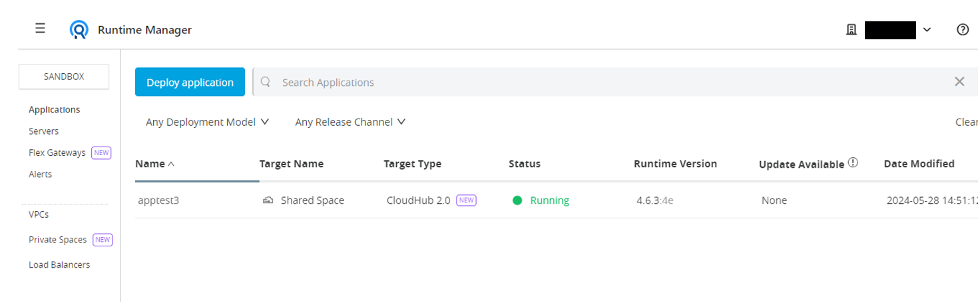Click the search magnifier icon
Screen dimensions: 980x305
tap(266, 82)
